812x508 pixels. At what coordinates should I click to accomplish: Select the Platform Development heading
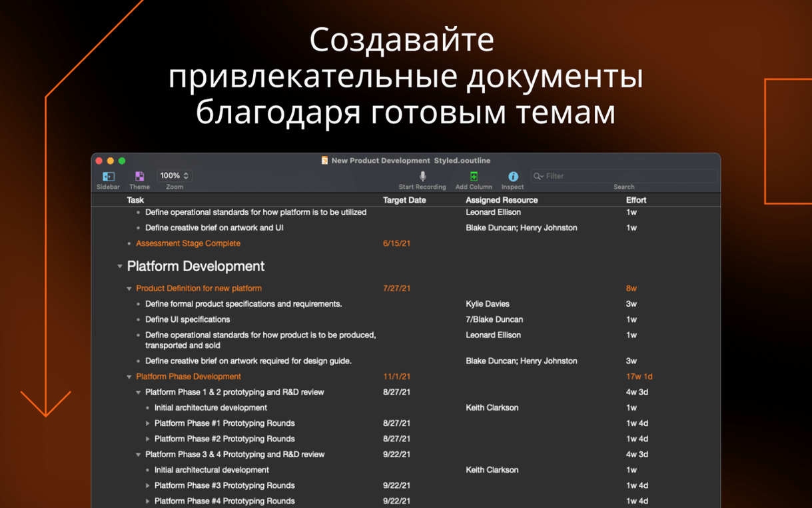(196, 266)
